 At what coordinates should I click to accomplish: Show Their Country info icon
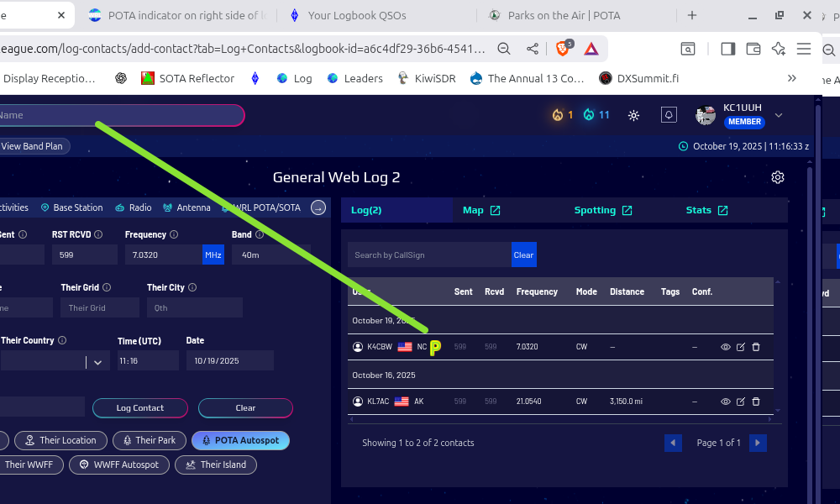[x=62, y=341]
